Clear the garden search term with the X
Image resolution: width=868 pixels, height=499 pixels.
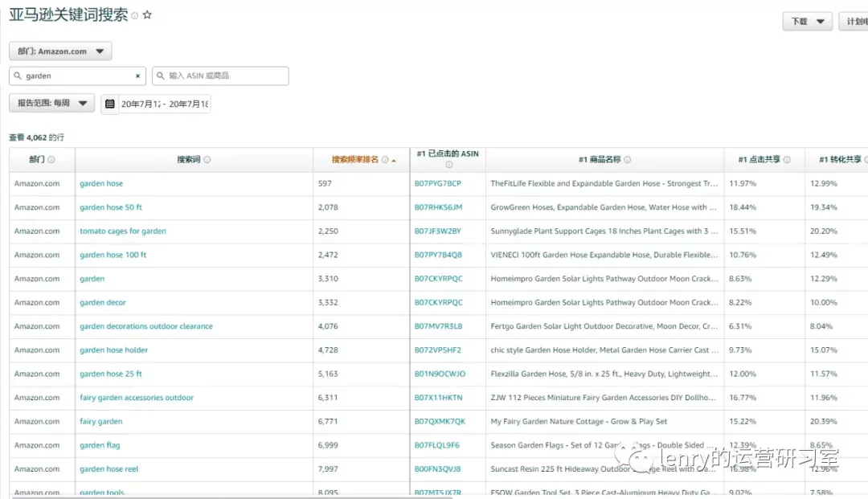[138, 76]
